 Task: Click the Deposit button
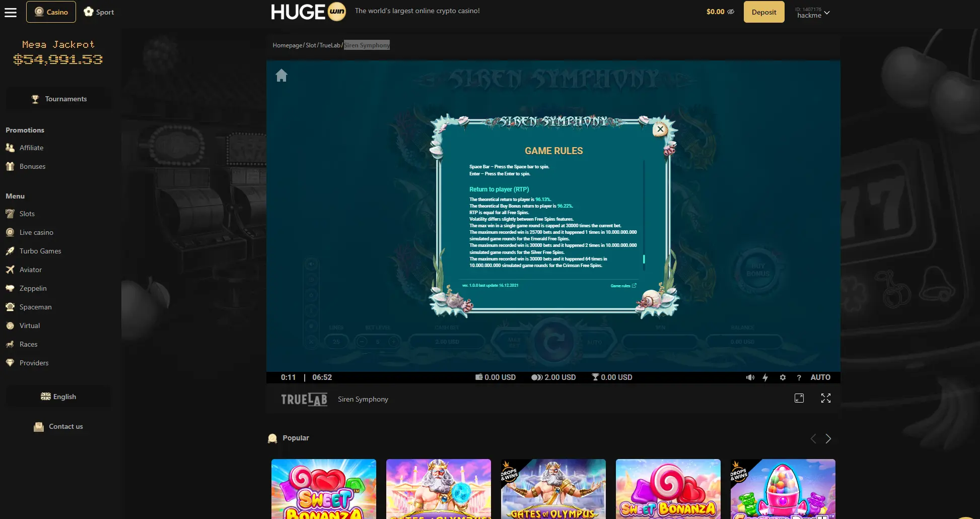[x=764, y=12]
